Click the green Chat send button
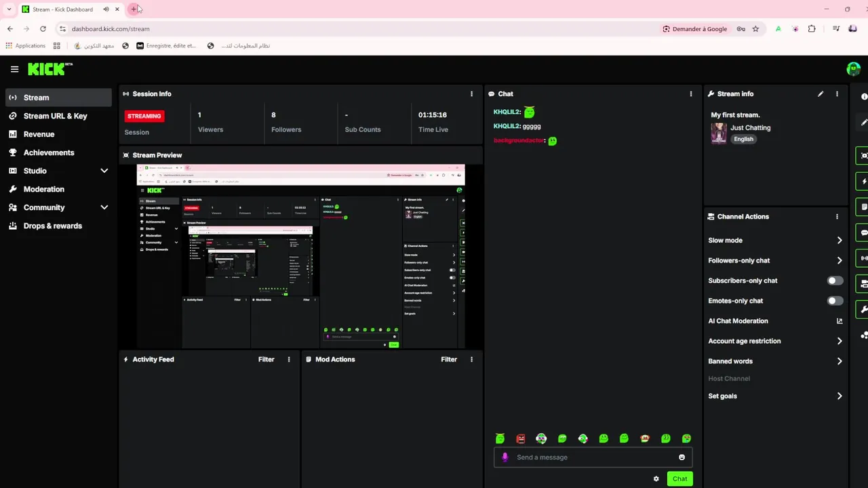The image size is (868, 488). point(679,479)
